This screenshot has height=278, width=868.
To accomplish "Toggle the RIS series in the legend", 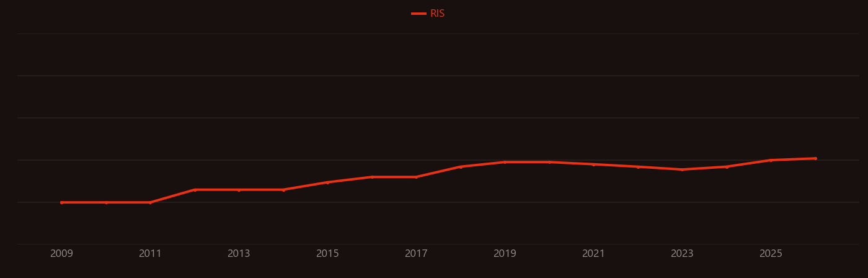I will click(x=428, y=14).
